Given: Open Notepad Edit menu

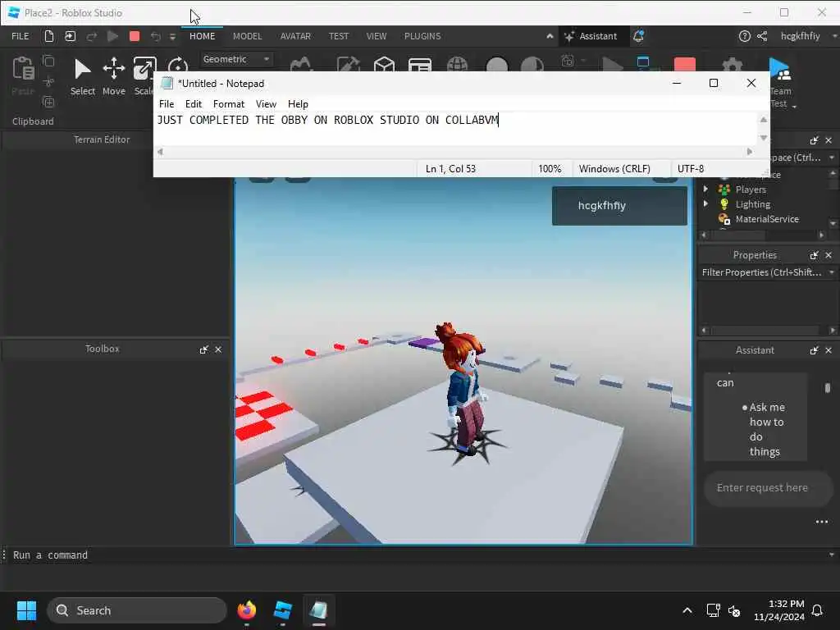Looking at the screenshot, I should [x=194, y=104].
